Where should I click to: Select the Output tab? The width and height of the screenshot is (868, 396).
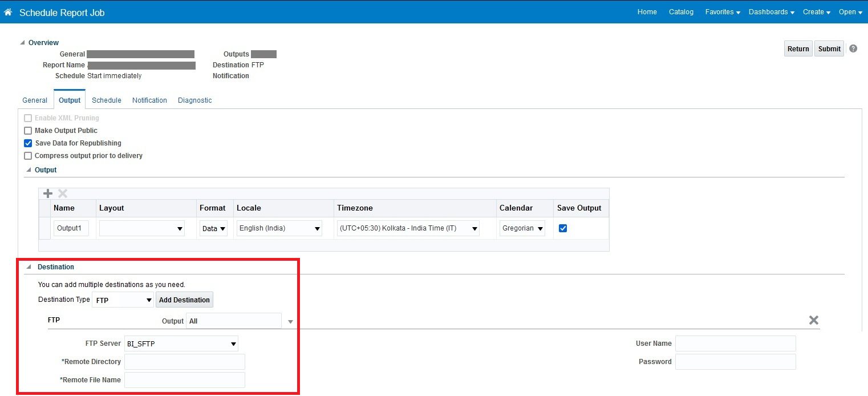[70, 100]
